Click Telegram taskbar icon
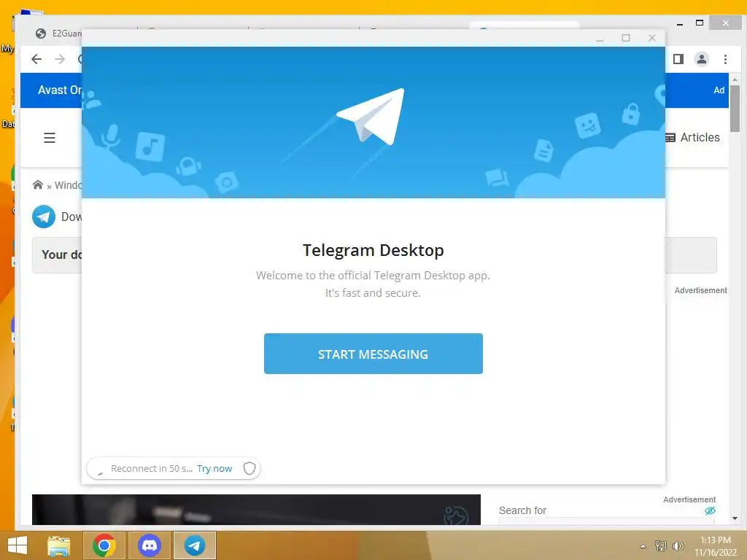The width and height of the screenshot is (747, 560). point(194,545)
